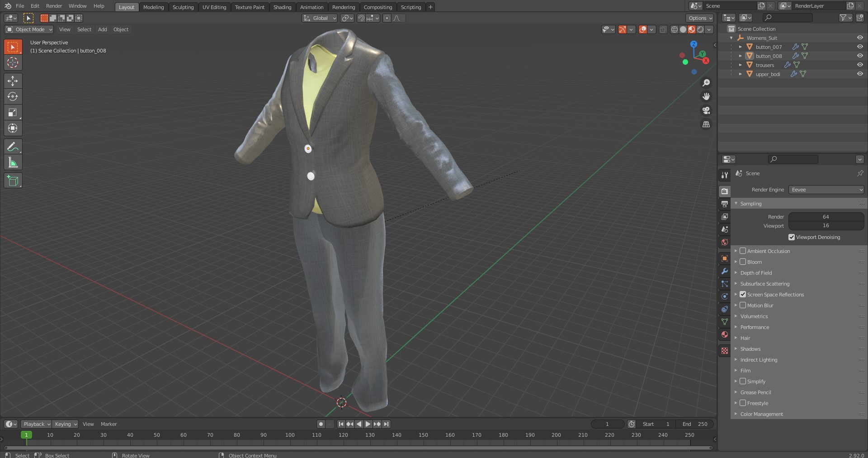Open the Object Mode dropdown

click(29, 29)
